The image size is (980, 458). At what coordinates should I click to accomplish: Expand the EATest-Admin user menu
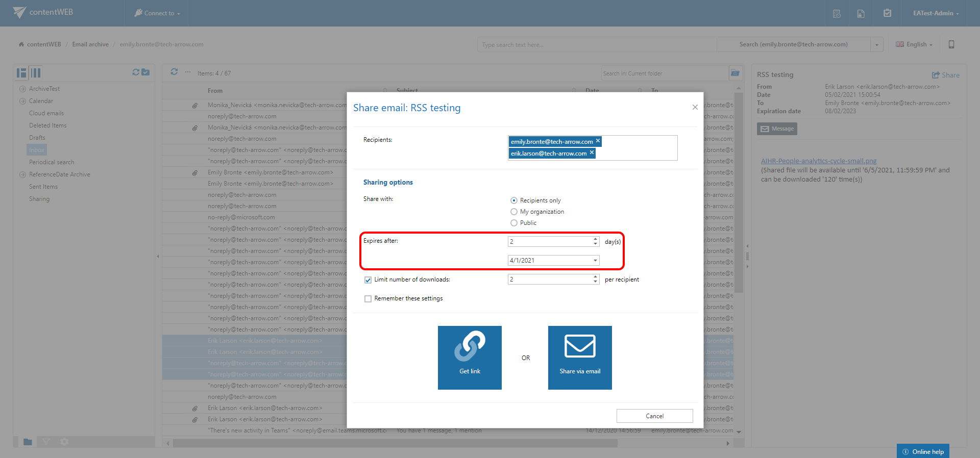click(936, 13)
